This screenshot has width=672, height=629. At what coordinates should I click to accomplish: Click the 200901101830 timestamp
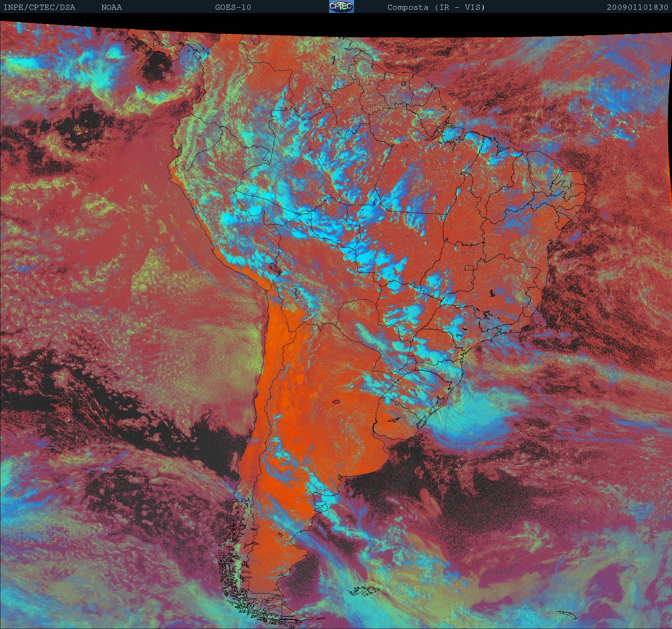[x=638, y=7]
